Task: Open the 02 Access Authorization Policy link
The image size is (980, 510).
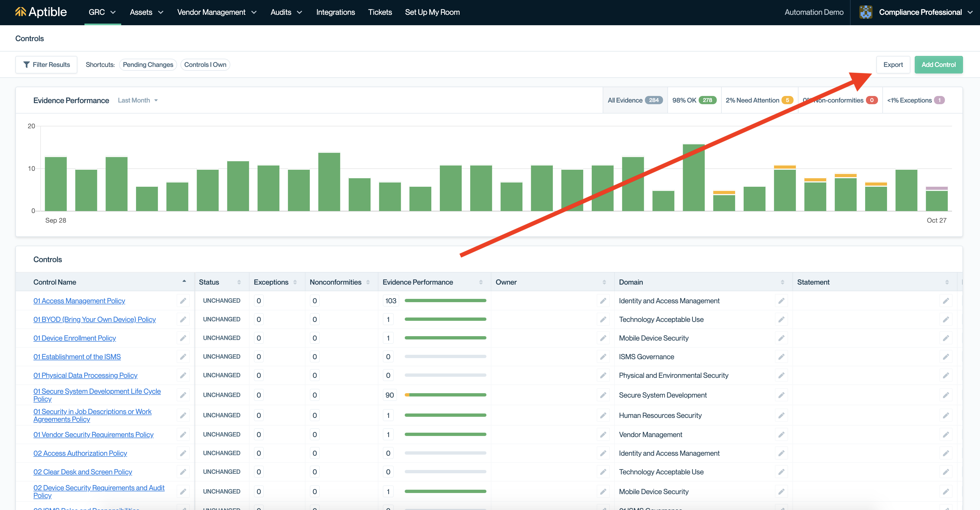Action: click(x=80, y=453)
